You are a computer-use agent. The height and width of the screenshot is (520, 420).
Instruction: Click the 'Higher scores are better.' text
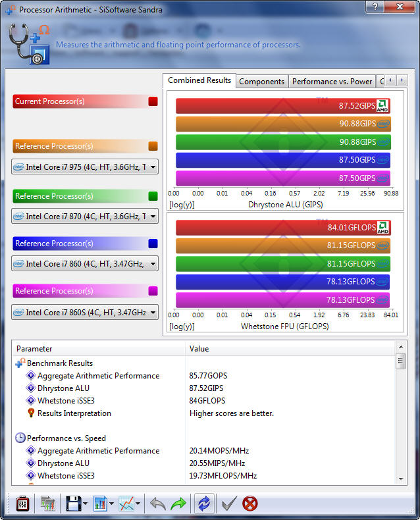(x=232, y=413)
